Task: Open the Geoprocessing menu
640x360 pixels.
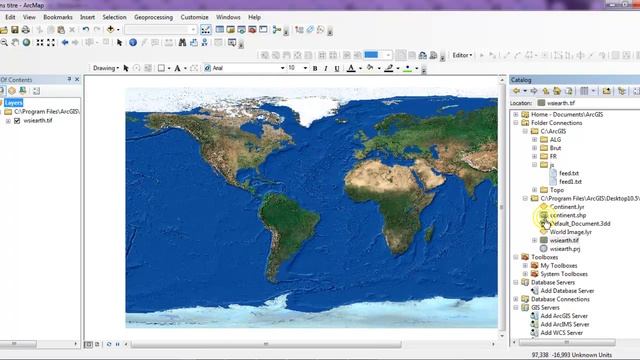Action: [153, 17]
